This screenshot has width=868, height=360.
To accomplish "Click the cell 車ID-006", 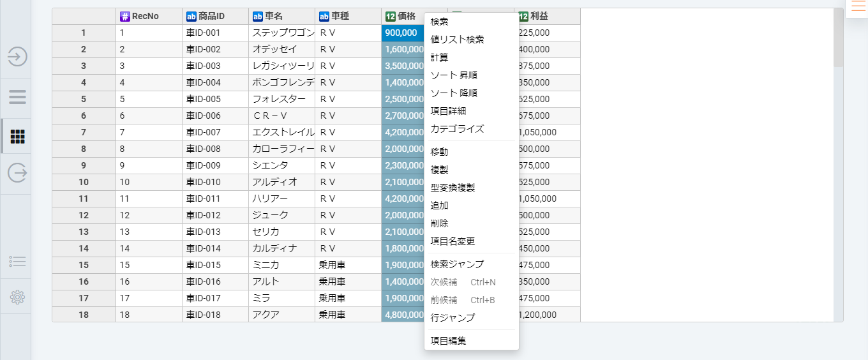I will [215, 116].
